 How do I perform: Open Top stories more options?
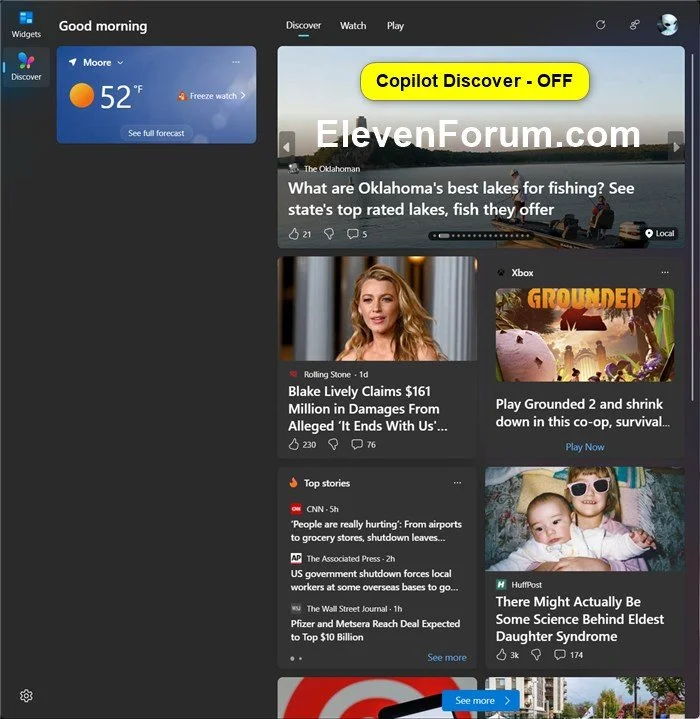coord(457,483)
